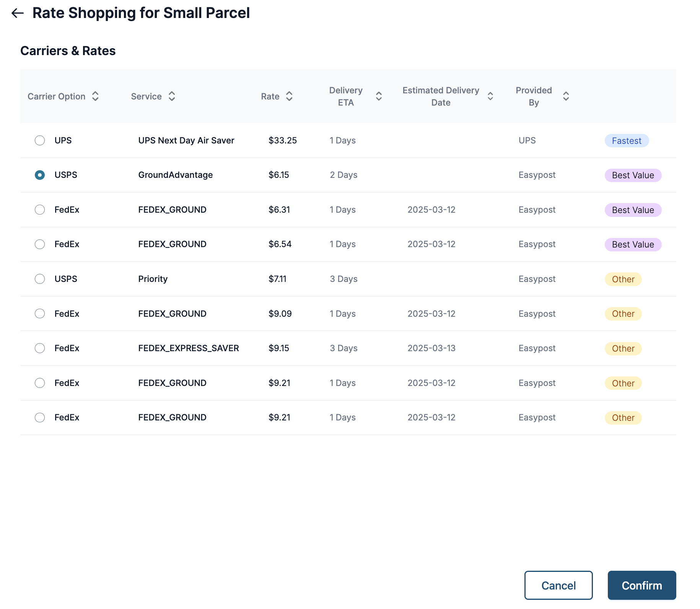Click the Rate column header label
This screenshot has height=609, width=700.
coord(270,96)
